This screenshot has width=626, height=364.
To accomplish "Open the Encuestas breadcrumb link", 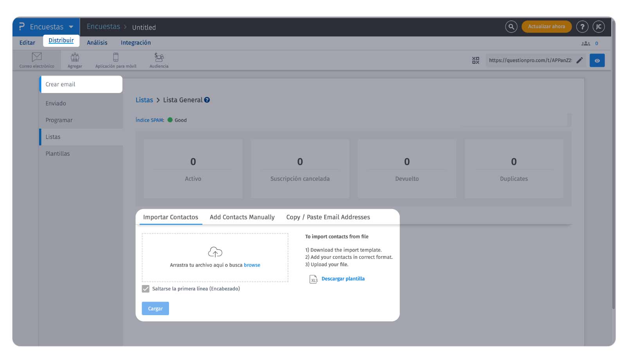I will pyautogui.click(x=103, y=27).
